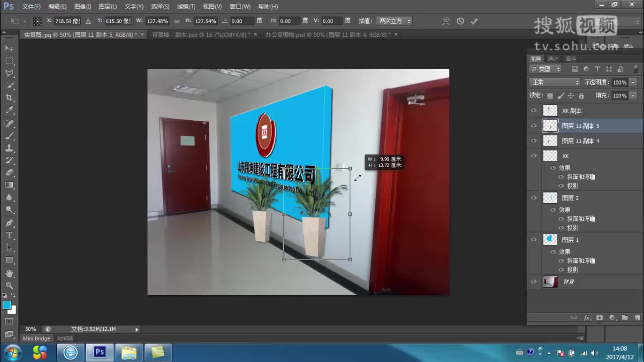This screenshot has width=644, height=362.
Task: Select the Zoom tool
Action: pos(9,285)
